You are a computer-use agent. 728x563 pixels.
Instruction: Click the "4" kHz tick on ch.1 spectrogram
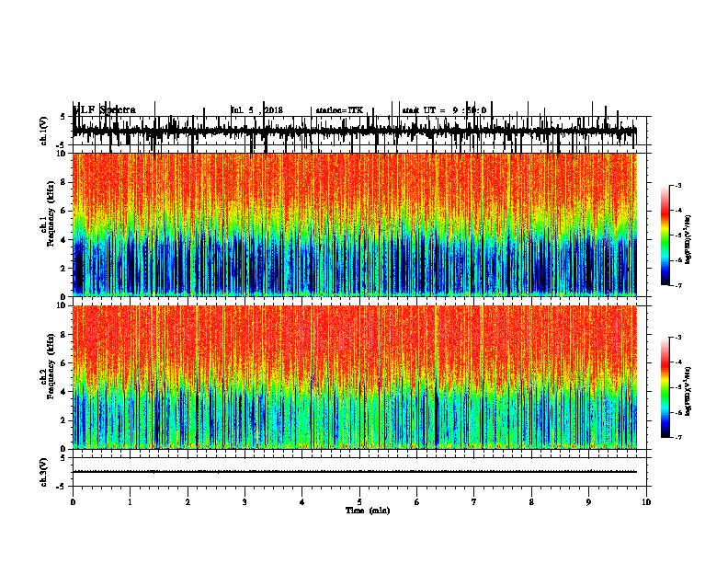(x=64, y=240)
